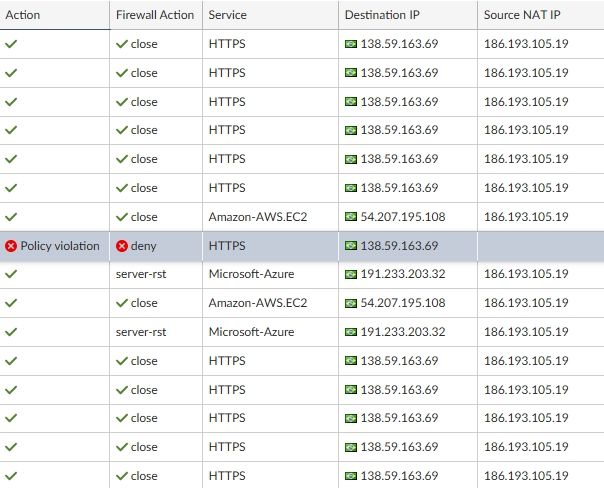The image size is (604, 488).
Task: Click the Service column header
Action: pos(228,15)
